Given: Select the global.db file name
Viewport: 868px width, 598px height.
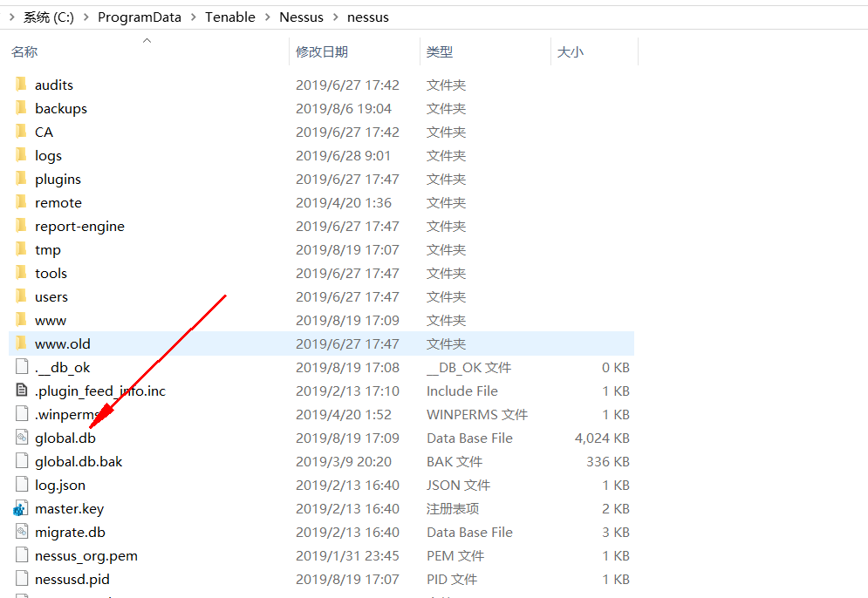Looking at the screenshot, I should coord(65,438).
